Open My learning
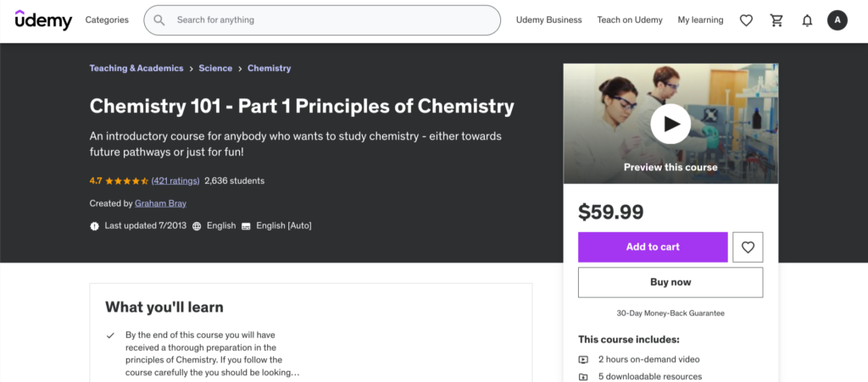 [x=700, y=20]
